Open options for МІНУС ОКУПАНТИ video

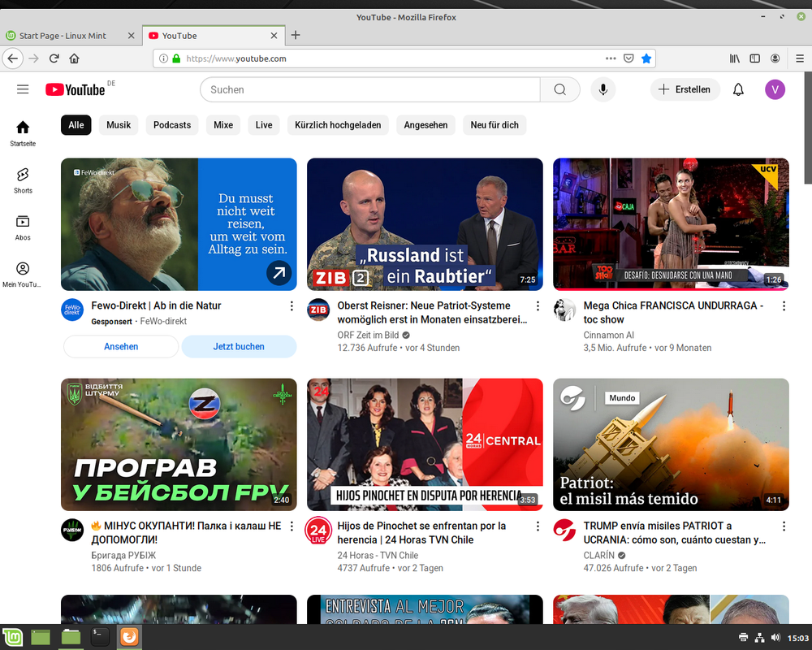292,526
